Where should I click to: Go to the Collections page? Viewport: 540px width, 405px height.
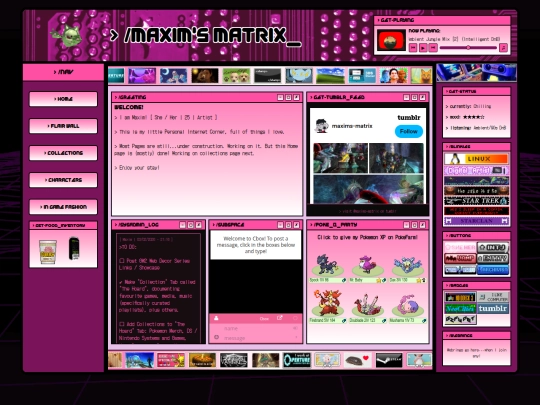click(63, 153)
